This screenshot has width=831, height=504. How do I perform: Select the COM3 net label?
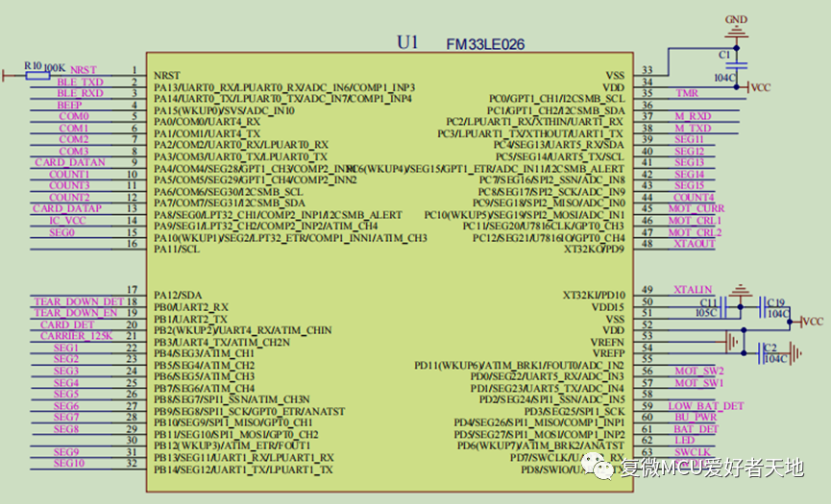click(74, 151)
